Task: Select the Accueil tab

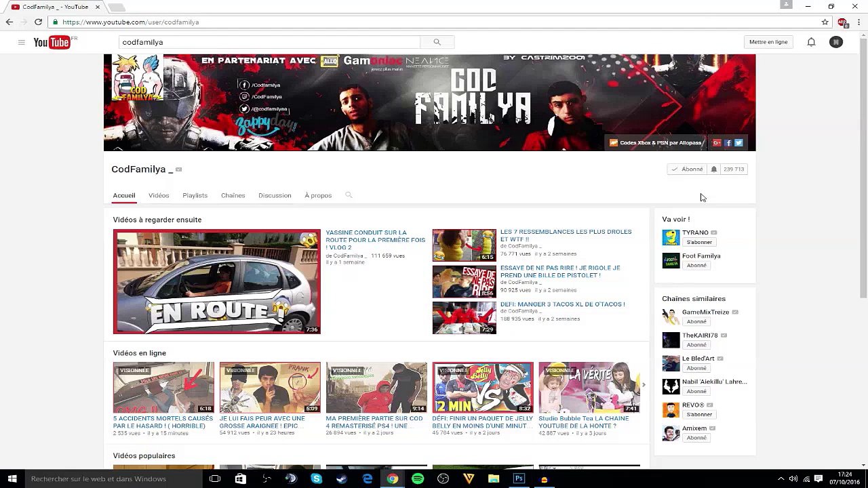Action: click(124, 195)
